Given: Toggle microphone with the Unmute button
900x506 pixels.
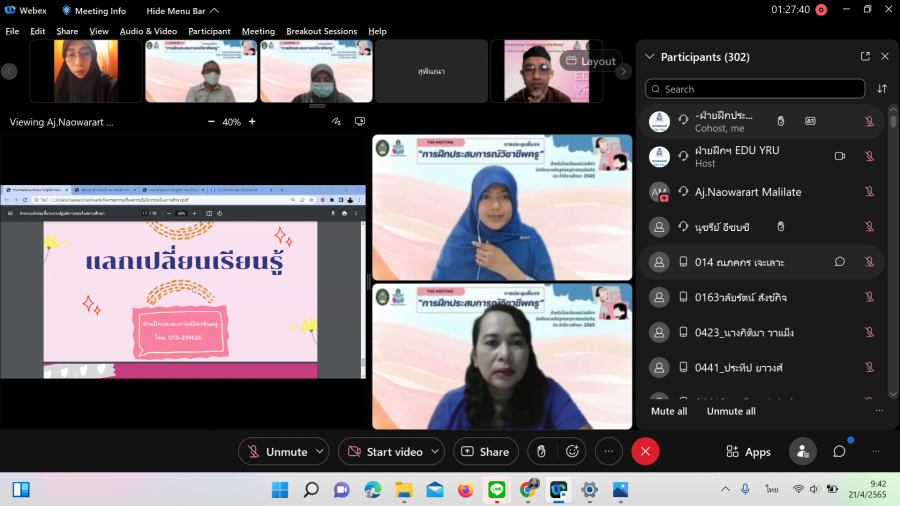Looking at the screenshot, I should 277,452.
